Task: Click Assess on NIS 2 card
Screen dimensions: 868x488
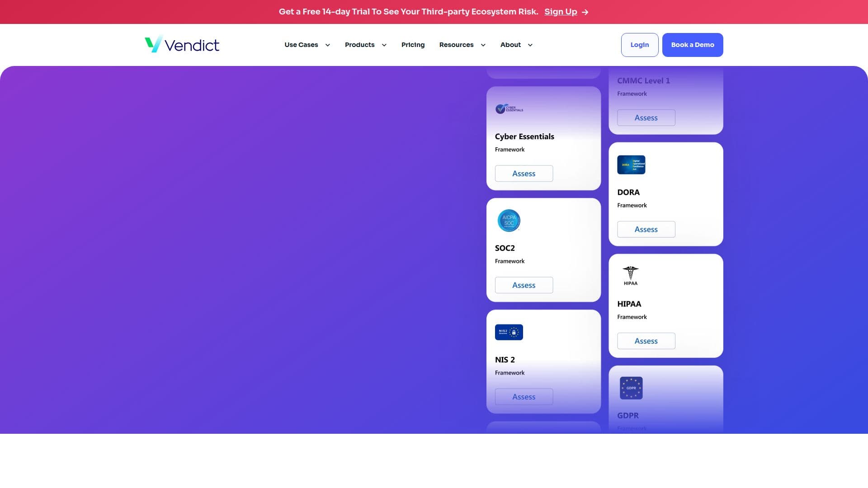Action: coord(524,397)
